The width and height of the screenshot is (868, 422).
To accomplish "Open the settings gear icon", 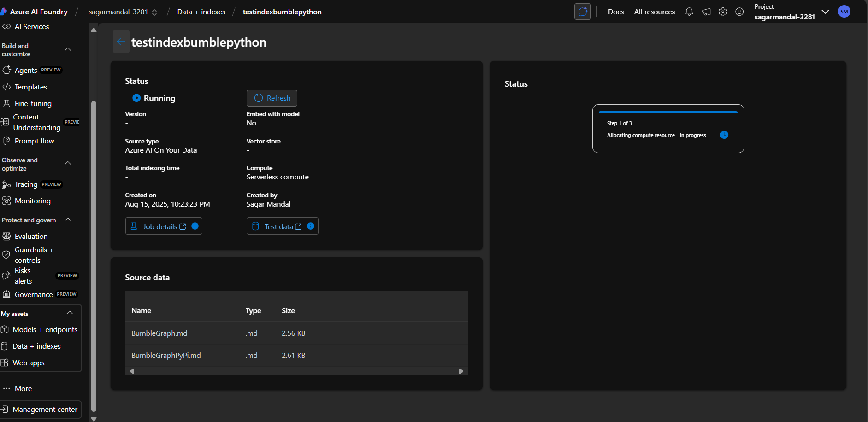I will 723,12.
